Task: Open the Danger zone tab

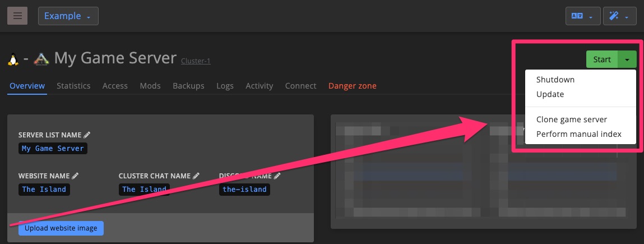Action: [x=352, y=86]
